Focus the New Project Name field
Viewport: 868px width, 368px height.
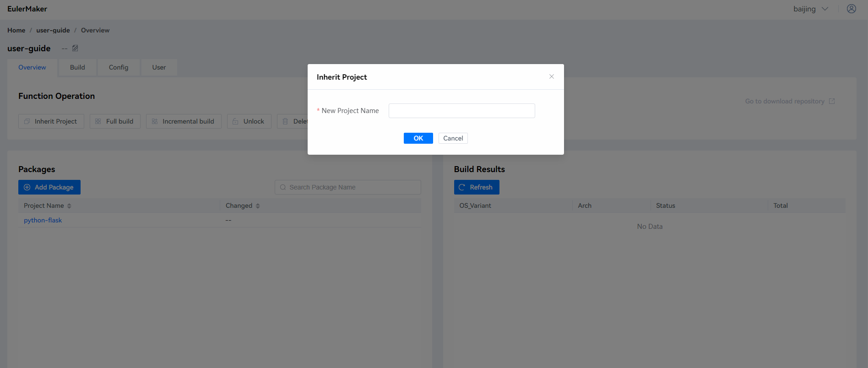coord(461,111)
